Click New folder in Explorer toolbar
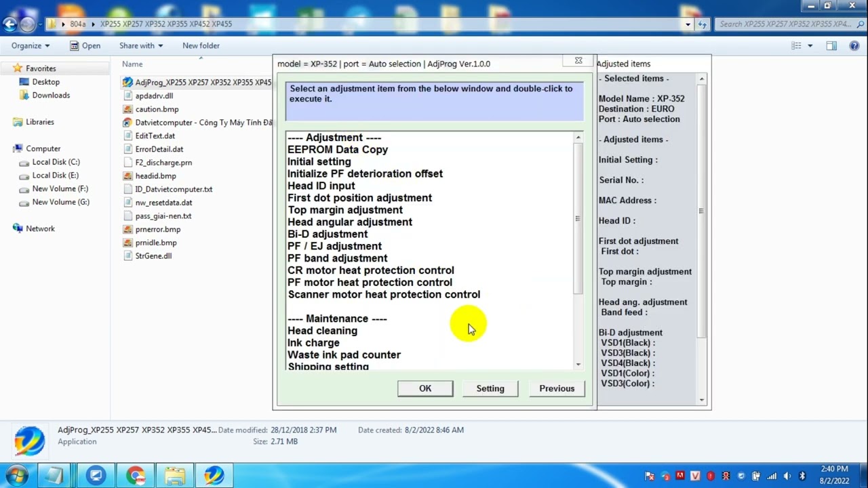The height and width of the screenshot is (488, 868). 201,45
